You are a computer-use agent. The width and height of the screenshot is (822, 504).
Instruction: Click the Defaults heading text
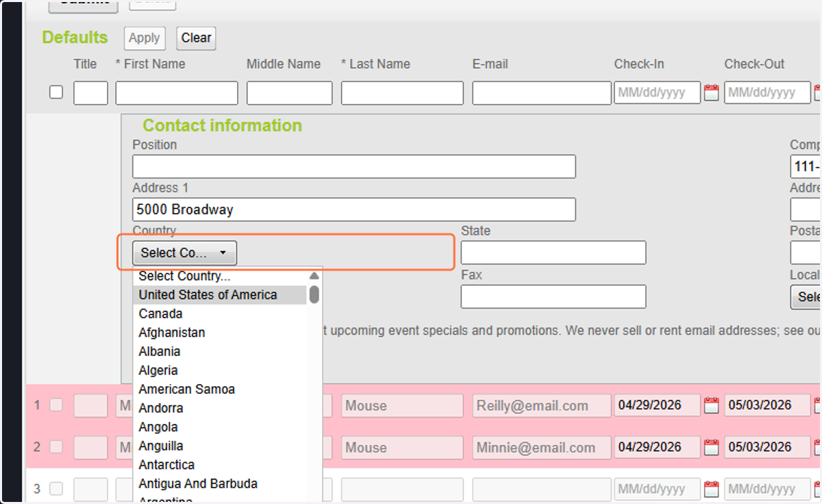pyautogui.click(x=75, y=38)
